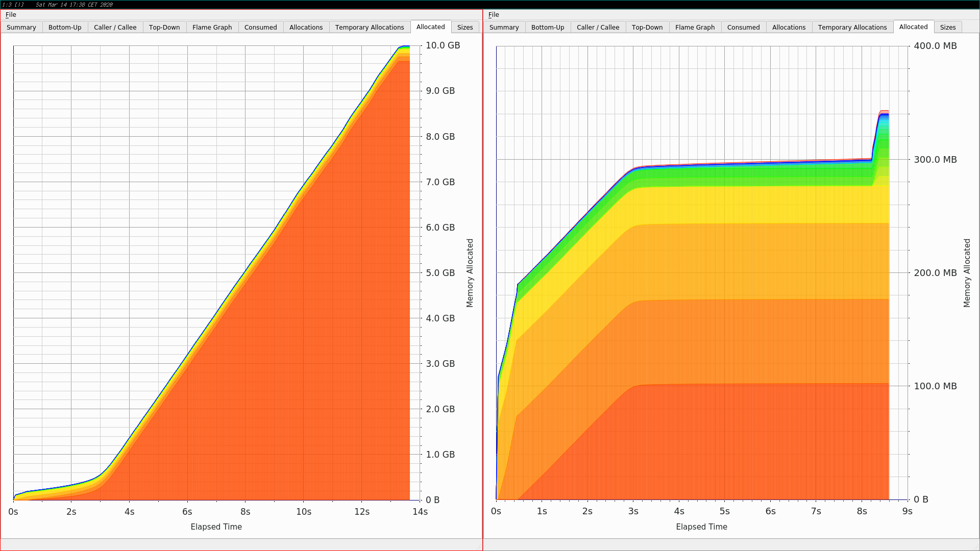Open Bottom-Up dropdown left panel

click(x=64, y=27)
